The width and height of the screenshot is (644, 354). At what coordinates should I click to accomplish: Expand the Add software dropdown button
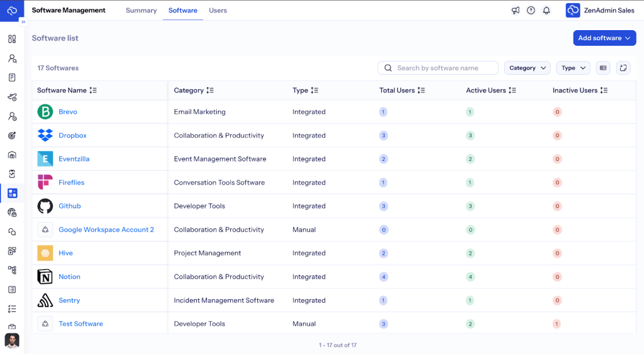click(x=604, y=38)
